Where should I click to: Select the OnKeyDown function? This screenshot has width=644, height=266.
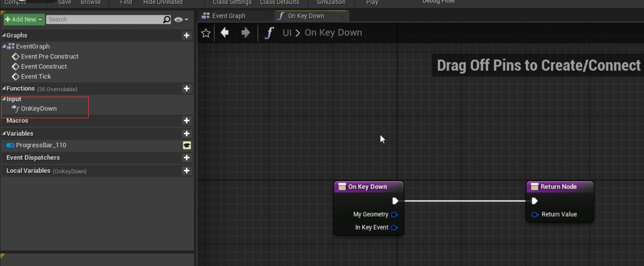39,109
